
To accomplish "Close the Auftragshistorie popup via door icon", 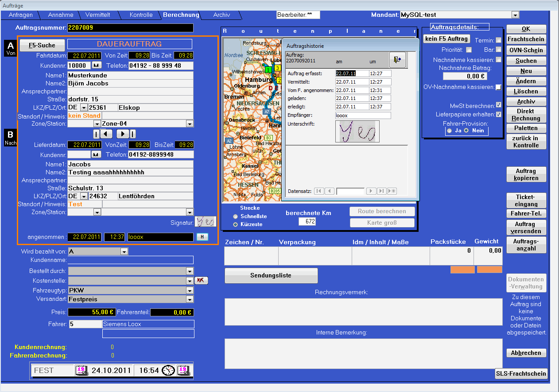I will click(x=397, y=61).
